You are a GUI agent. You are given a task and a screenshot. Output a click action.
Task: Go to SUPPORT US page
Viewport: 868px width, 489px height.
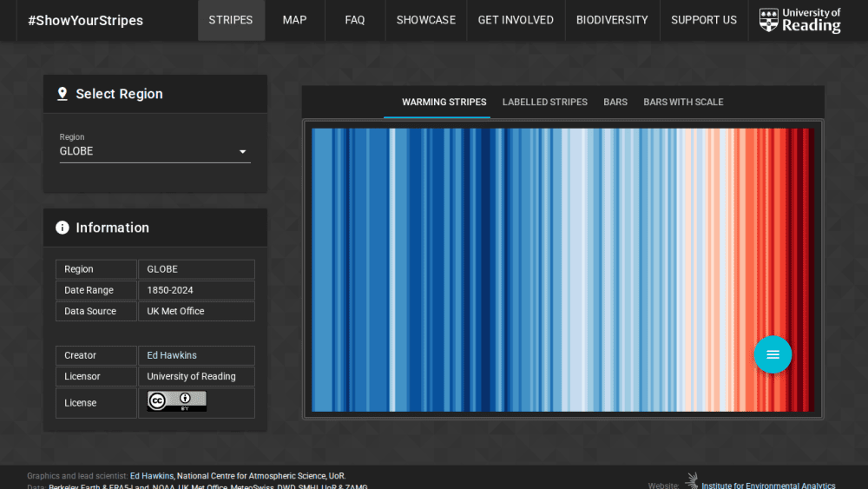pyautogui.click(x=704, y=21)
